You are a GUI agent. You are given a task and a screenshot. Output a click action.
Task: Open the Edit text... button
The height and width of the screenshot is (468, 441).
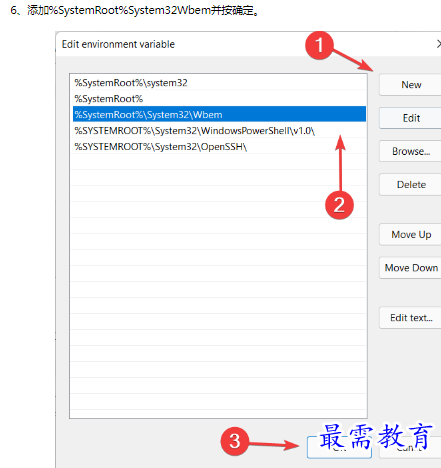point(411,318)
